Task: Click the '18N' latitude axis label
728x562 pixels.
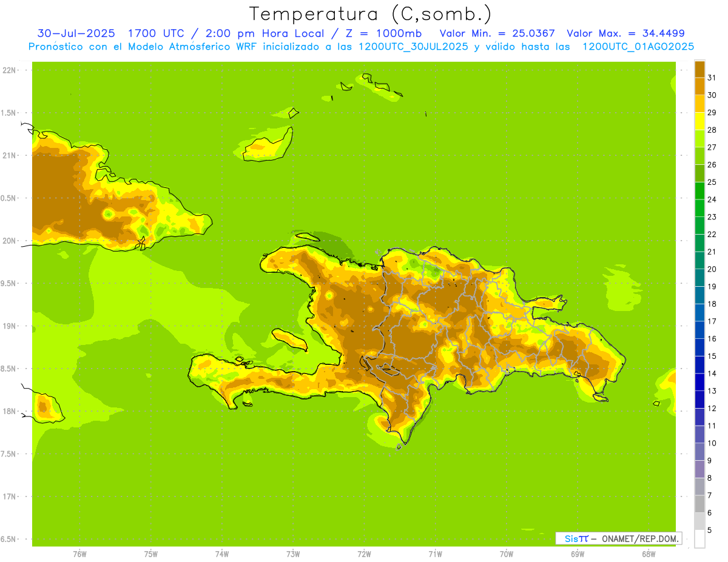Action: pyautogui.click(x=9, y=412)
